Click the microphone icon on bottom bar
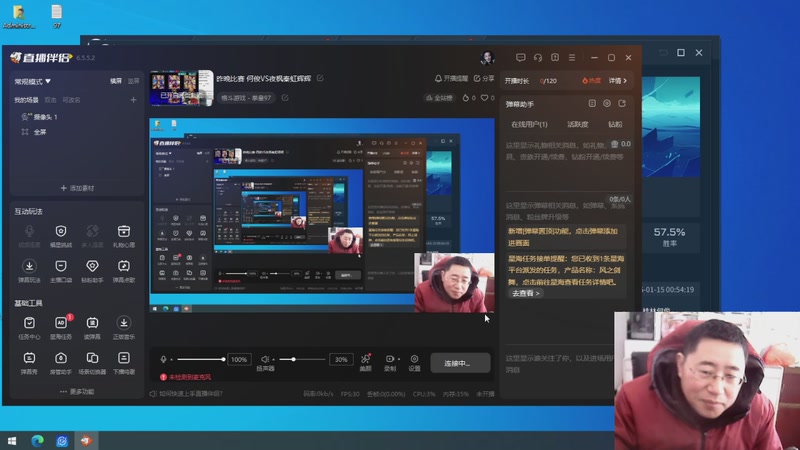Viewport: 800px width, 450px height. (x=163, y=359)
